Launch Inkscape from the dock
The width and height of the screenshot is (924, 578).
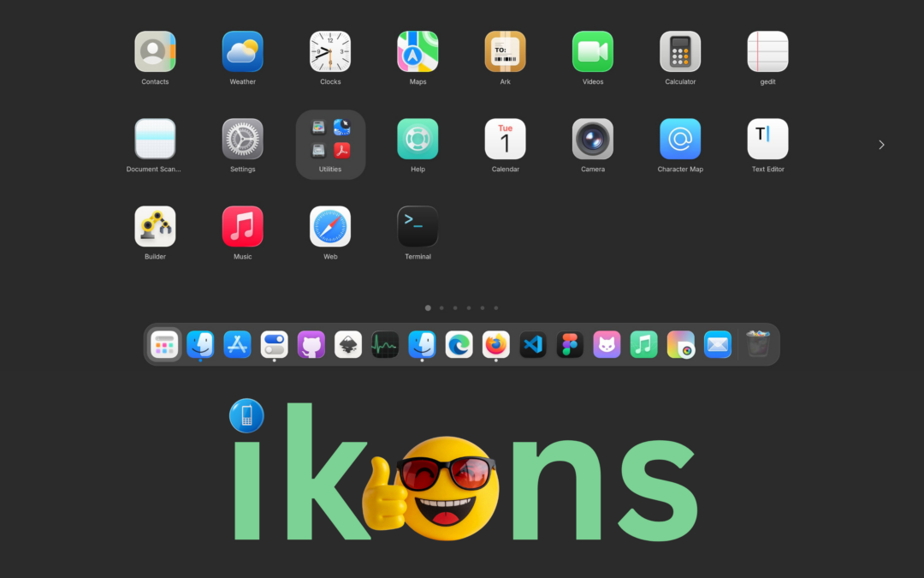[347, 344]
